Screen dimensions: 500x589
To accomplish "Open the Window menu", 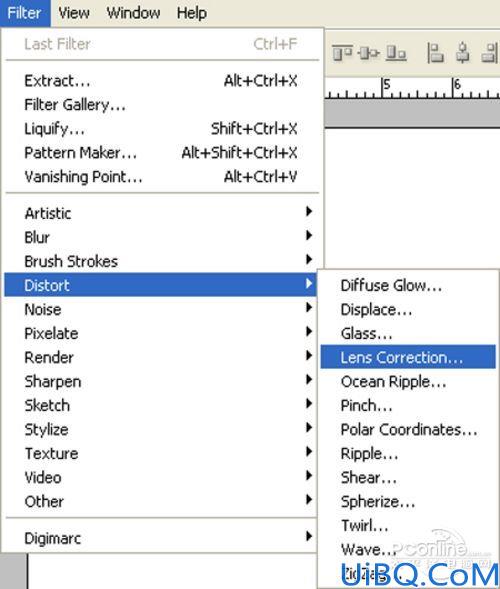I will [133, 13].
